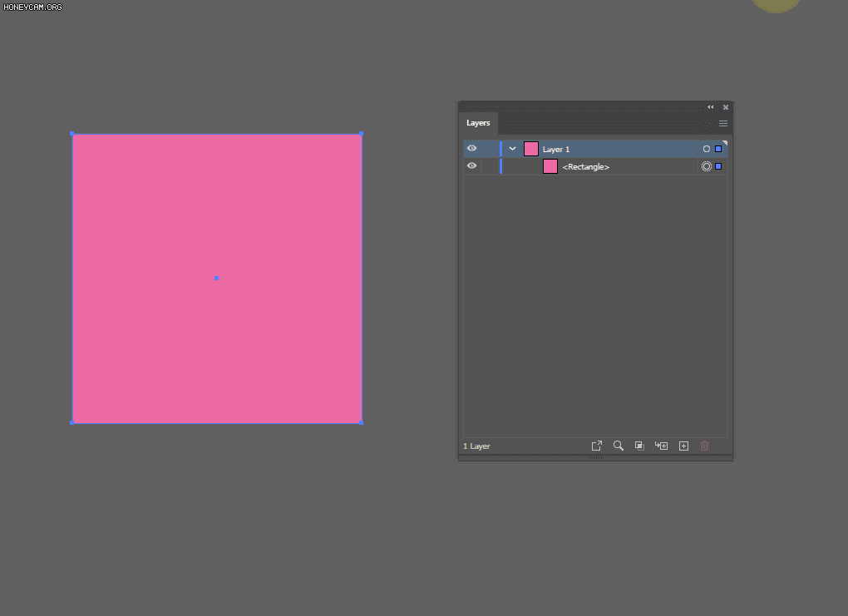Click the Layer 1 pink thumbnail
The width and height of the screenshot is (848, 616).
[531, 149]
